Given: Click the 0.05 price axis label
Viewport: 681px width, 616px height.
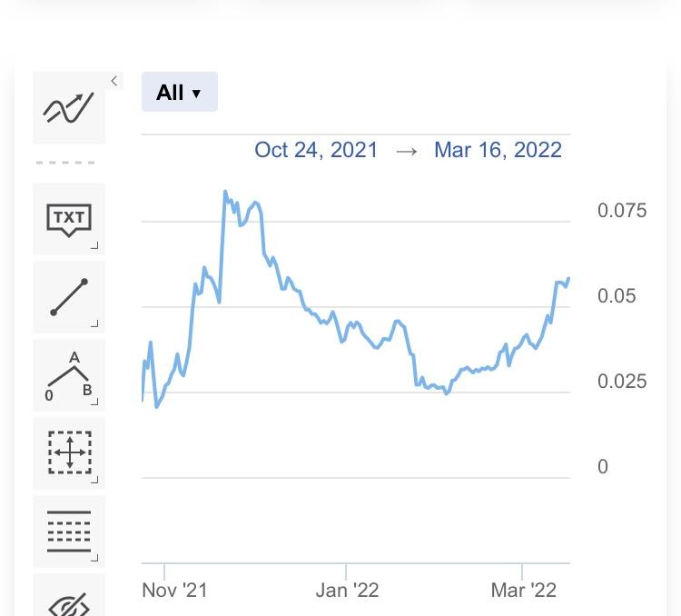Looking at the screenshot, I should (617, 296).
